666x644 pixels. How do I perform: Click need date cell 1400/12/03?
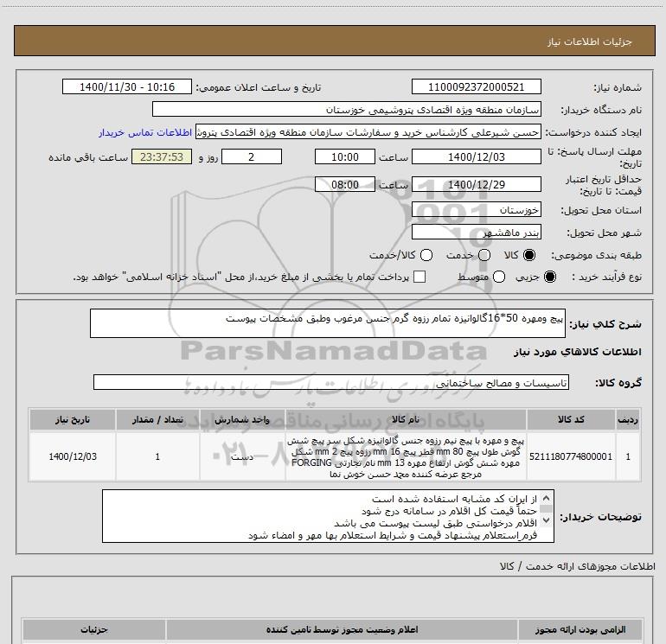tap(73, 456)
